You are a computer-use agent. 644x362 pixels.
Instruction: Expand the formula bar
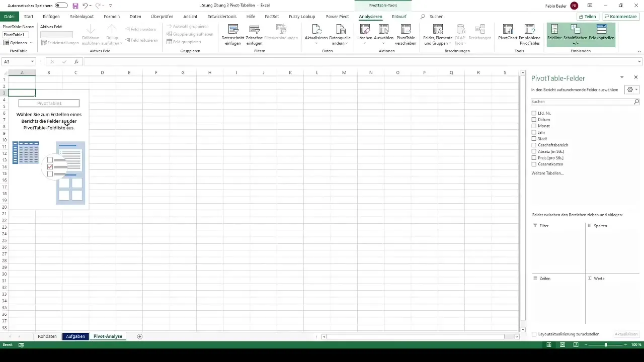639,62
